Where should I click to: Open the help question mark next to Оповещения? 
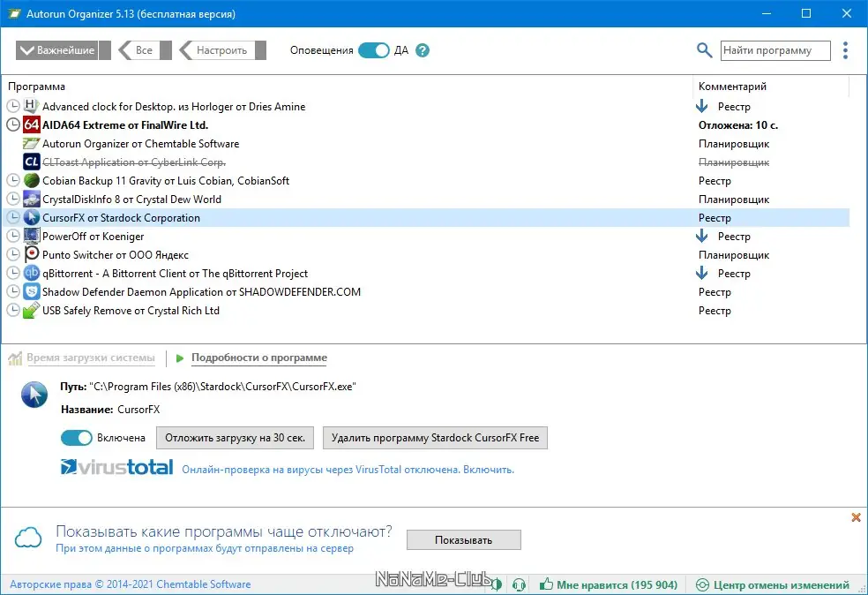423,50
